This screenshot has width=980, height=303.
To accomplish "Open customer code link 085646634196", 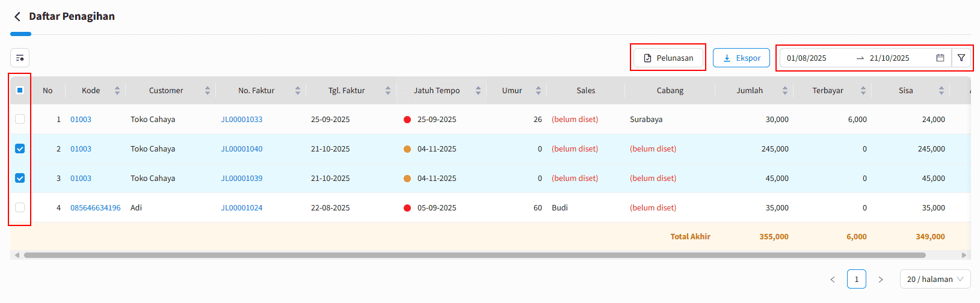I will tap(95, 207).
